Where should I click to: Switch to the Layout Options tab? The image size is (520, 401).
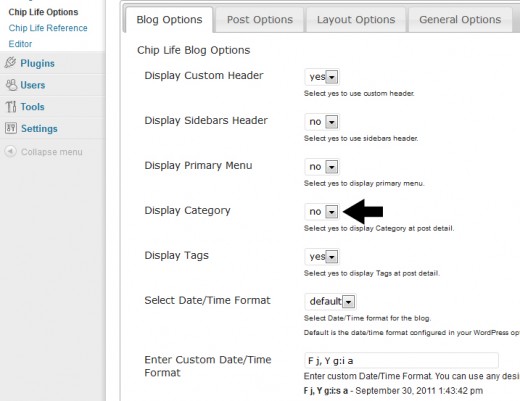[x=356, y=20]
